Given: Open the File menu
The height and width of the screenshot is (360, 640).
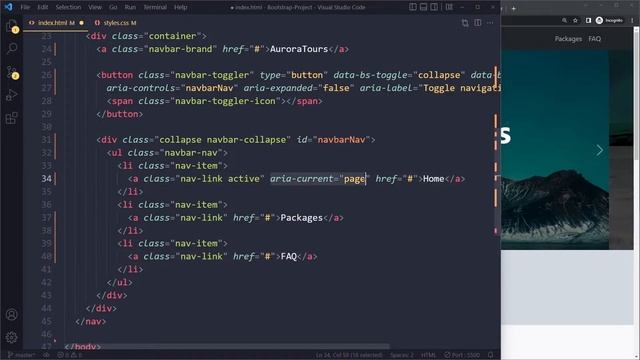Looking at the screenshot, I should pyautogui.click(x=25, y=7).
